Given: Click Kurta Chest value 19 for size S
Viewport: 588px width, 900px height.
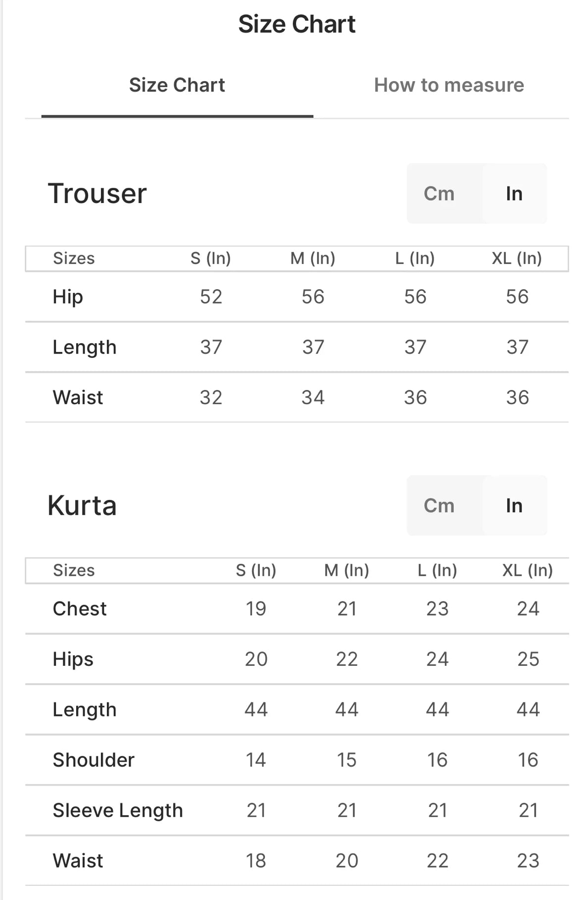Looking at the screenshot, I should pyautogui.click(x=256, y=608).
